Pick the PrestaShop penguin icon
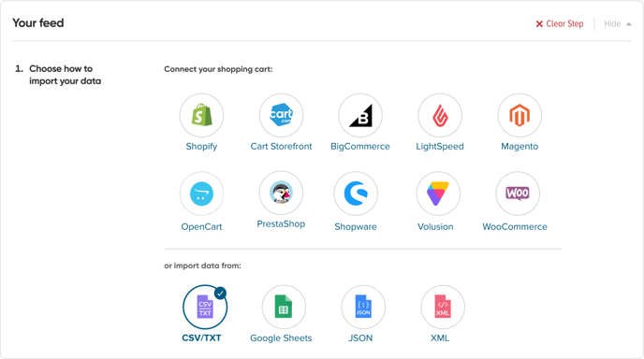644x359 pixels. 281,193
